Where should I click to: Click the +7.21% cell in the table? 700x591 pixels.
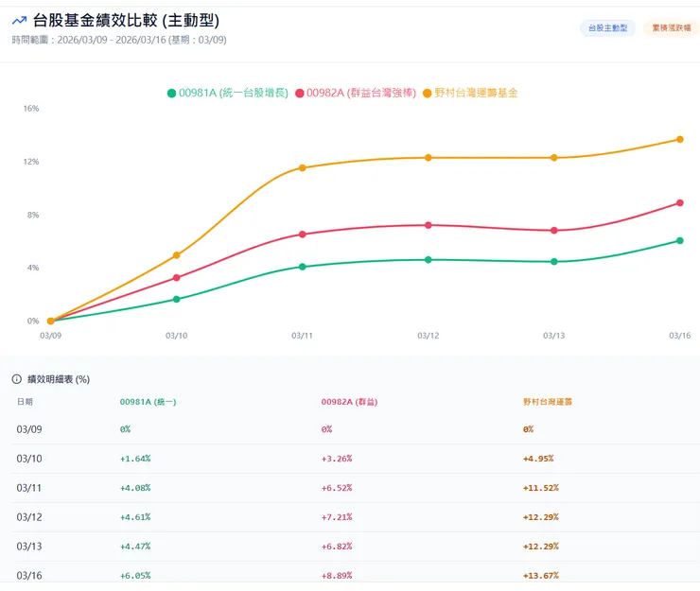point(337,517)
